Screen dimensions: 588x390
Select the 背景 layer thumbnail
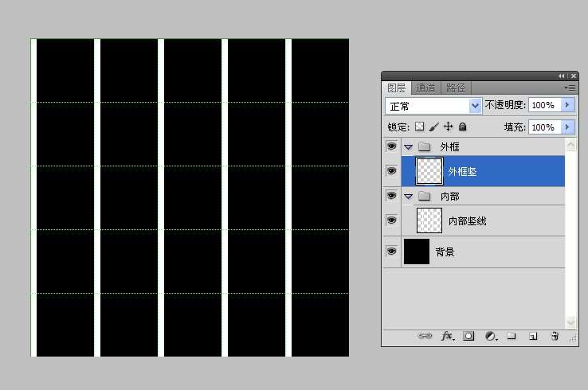(x=417, y=252)
